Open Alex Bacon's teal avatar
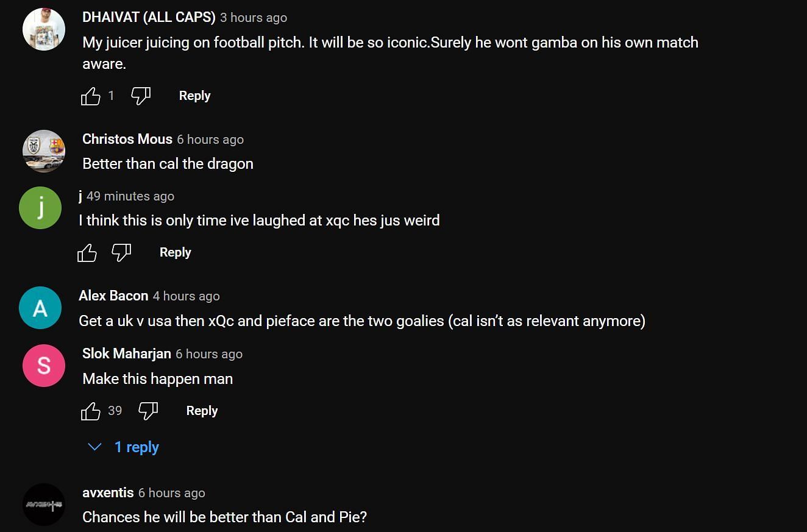Image resolution: width=807 pixels, height=532 pixels. tap(40, 308)
